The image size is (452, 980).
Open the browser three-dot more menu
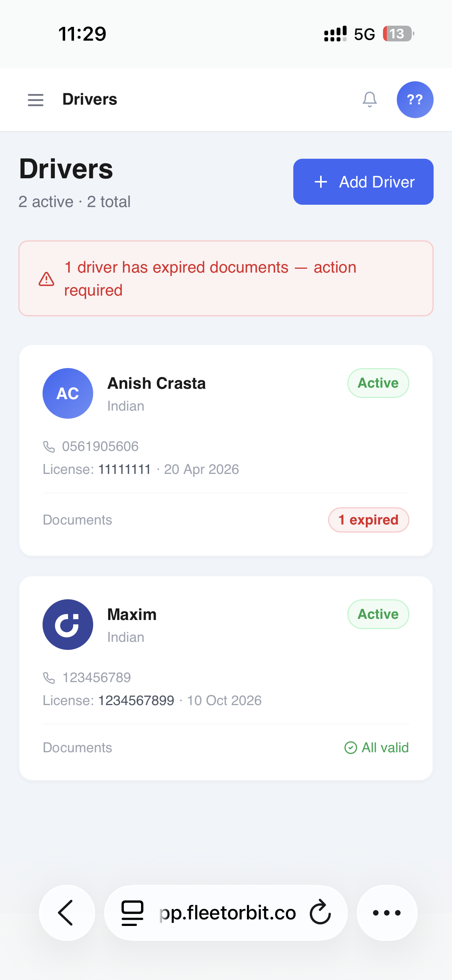click(387, 913)
